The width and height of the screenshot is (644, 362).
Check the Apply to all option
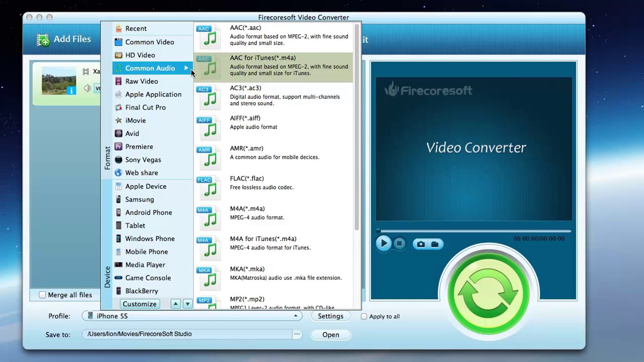pyautogui.click(x=364, y=316)
